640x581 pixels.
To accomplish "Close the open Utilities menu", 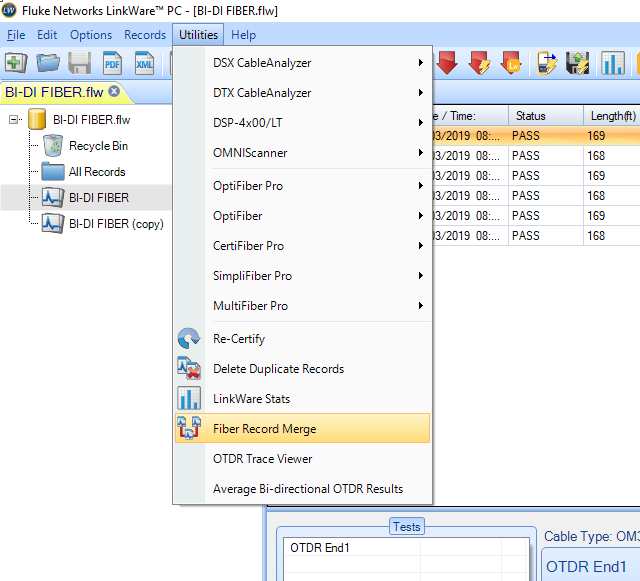I will click(198, 35).
